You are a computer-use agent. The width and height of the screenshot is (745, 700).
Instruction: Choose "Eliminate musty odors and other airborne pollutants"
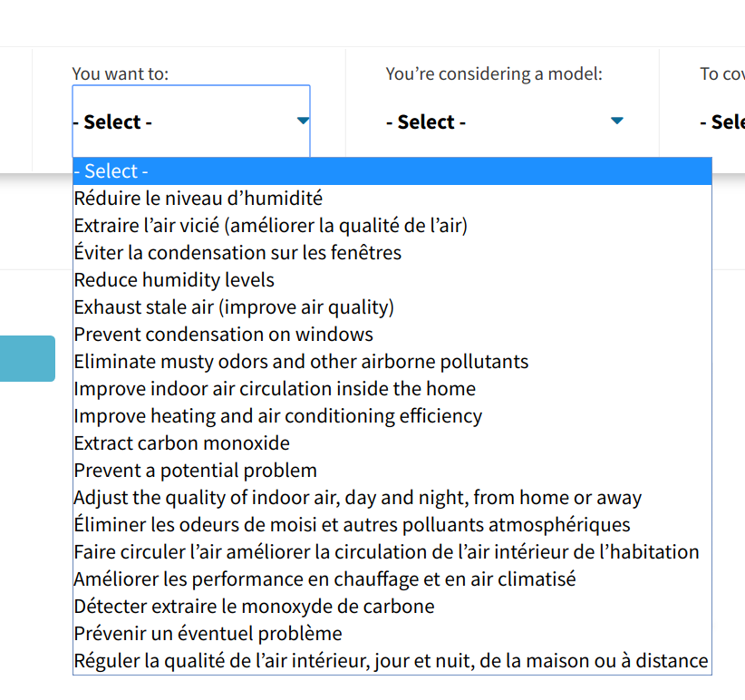[392, 362]
